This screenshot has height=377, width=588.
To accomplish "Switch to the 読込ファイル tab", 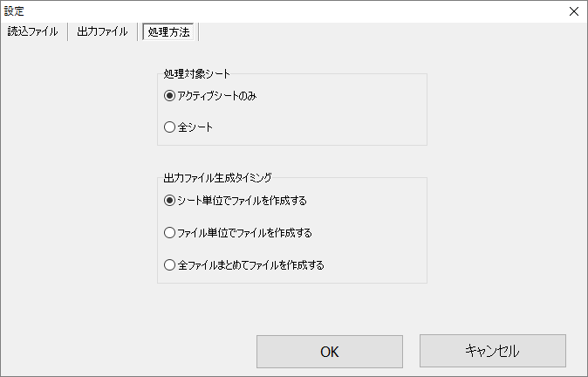I will 32,31.
